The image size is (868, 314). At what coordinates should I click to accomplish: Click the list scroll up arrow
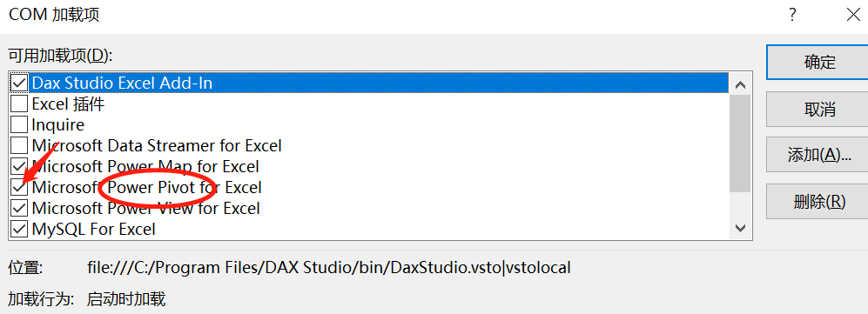pos(740,85)
